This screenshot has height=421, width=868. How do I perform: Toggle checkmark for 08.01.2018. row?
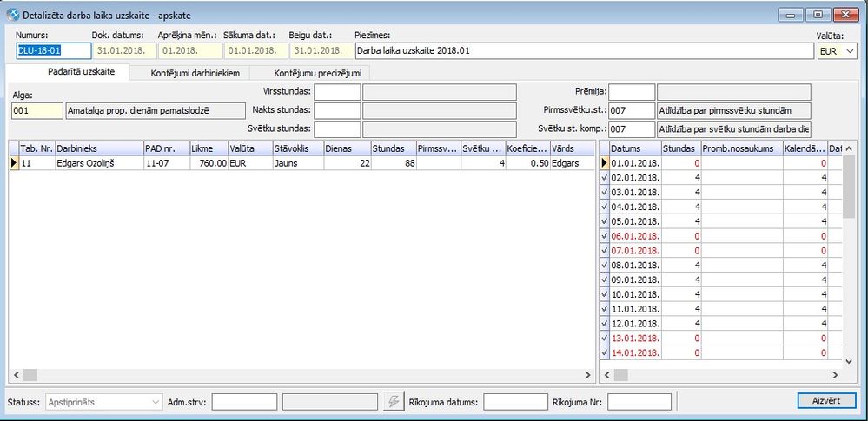605,265
